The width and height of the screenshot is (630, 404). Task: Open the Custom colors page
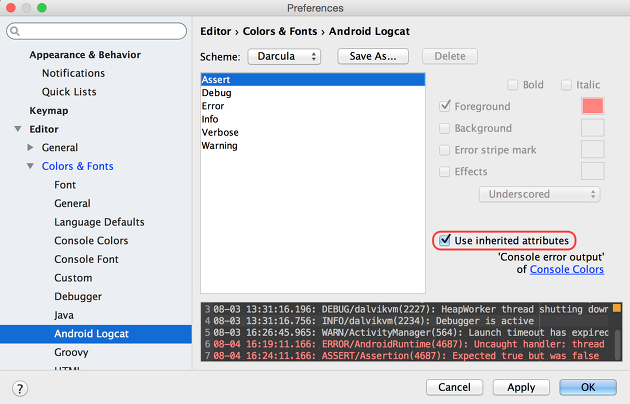[73, 278]
